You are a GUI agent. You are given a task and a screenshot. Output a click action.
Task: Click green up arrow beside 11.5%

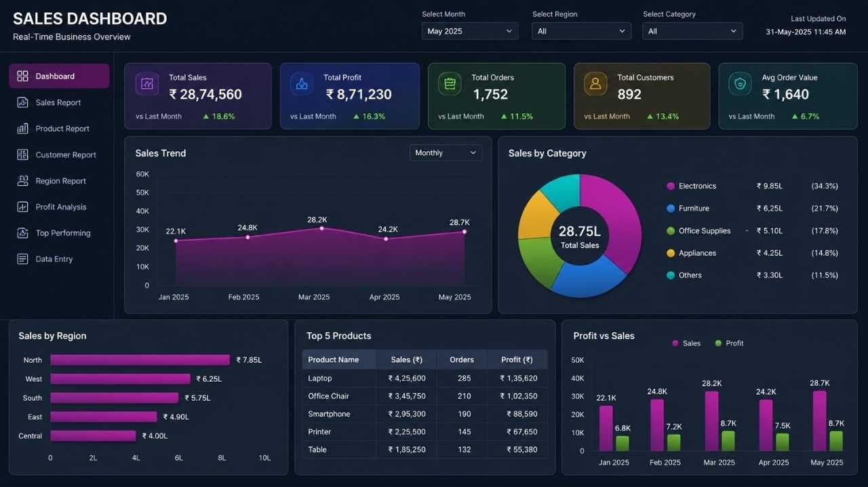(504, 117)
